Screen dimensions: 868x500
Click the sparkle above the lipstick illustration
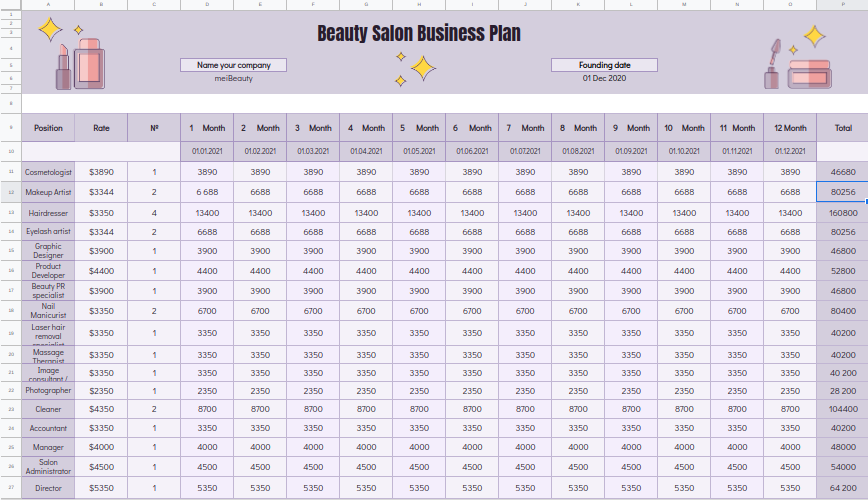click(50, 30)
